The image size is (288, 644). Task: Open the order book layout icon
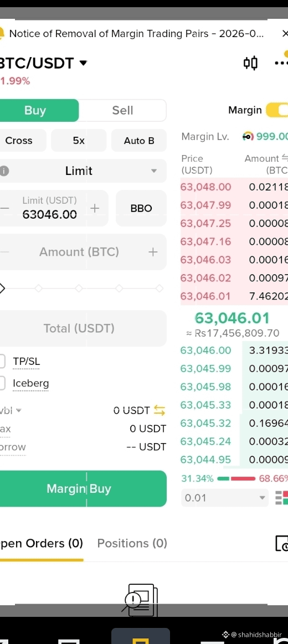click(282, 498)
